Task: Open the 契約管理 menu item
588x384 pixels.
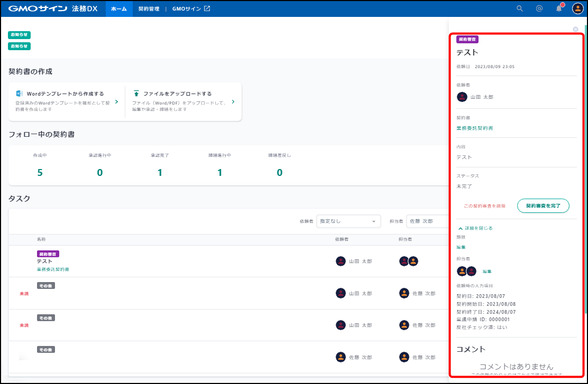Action: (x=149, y=9)
